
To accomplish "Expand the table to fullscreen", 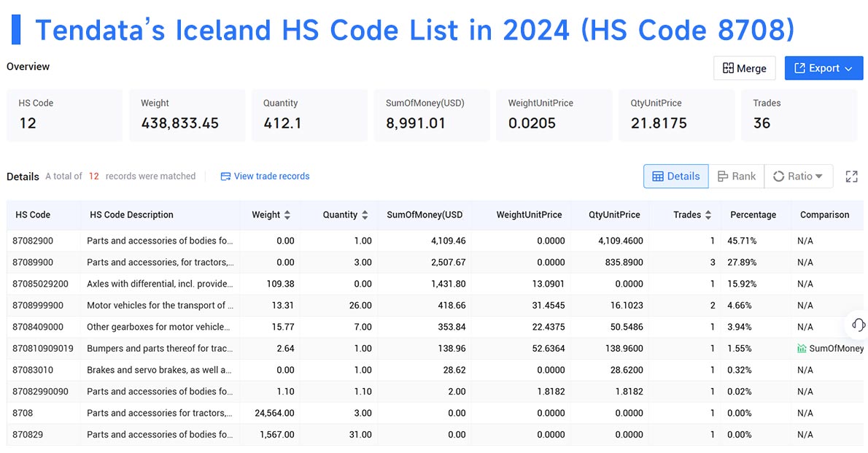I will click(851, 176).
